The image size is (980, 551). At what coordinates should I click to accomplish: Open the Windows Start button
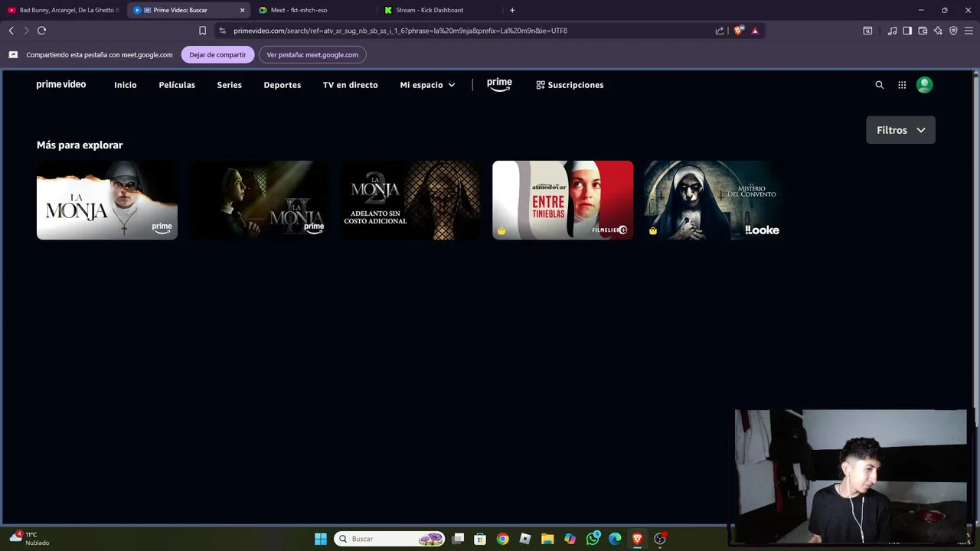tap(321, 539)
